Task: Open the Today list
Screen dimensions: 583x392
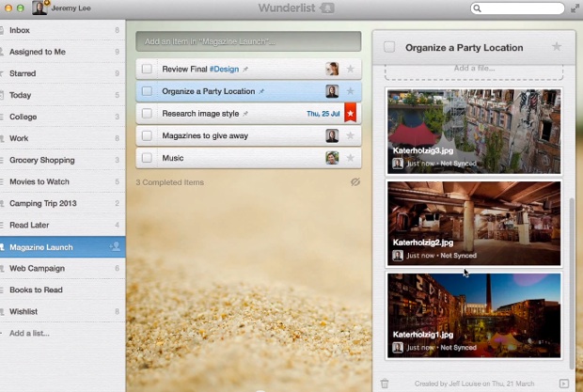Action: (x=62, y=95)
